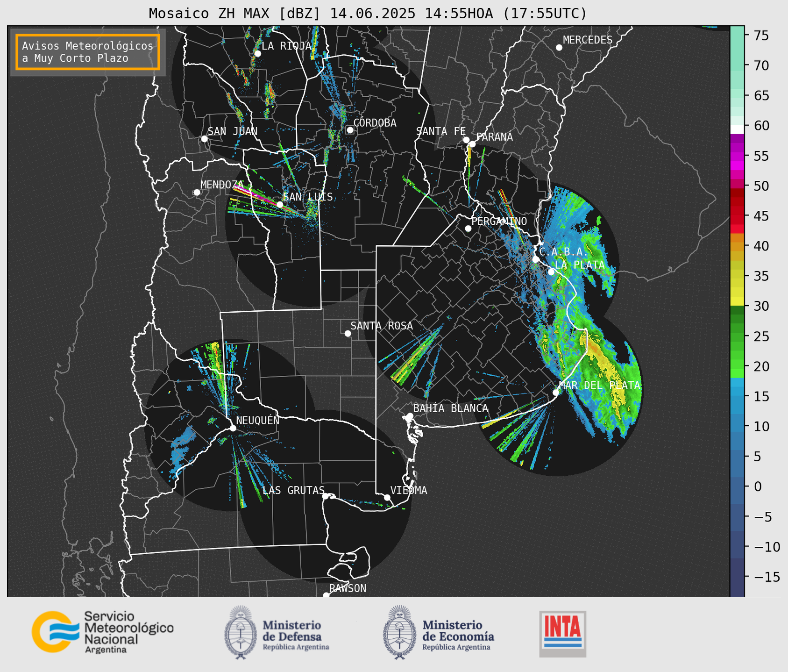The width and height of the screenshot is (788, 672).
Task: Click the CÓRDOBA label text
Action: [375, 122]
